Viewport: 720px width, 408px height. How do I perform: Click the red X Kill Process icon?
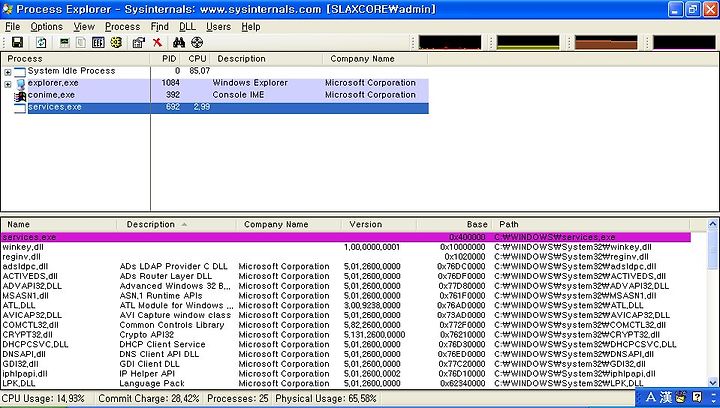coord(158,43)
